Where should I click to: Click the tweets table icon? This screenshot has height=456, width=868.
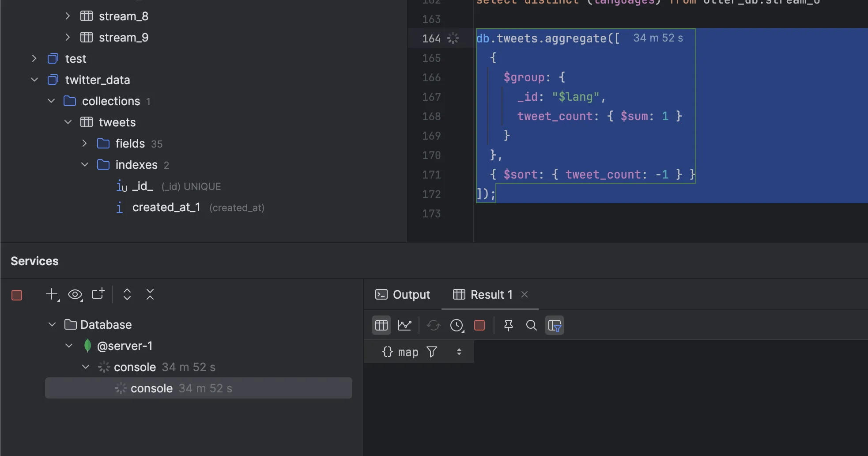point(87,122)
